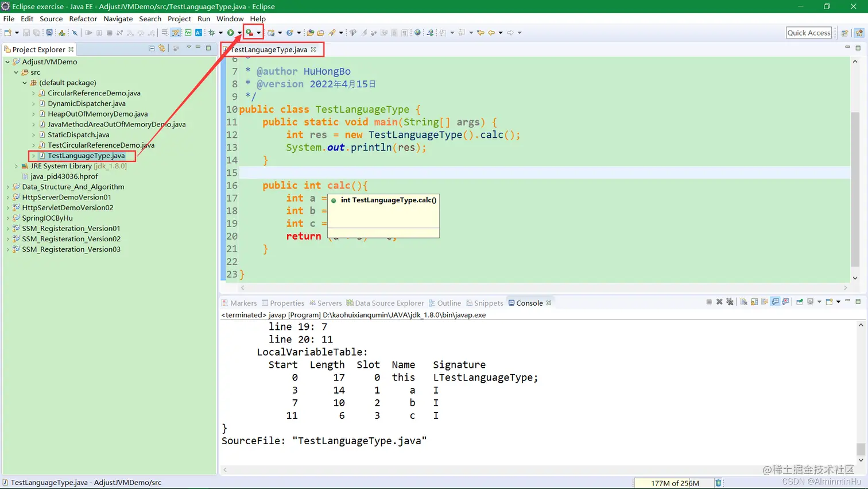
Task: Click the Open Type icon in toolbar
Action: click(x=309, y=33)
